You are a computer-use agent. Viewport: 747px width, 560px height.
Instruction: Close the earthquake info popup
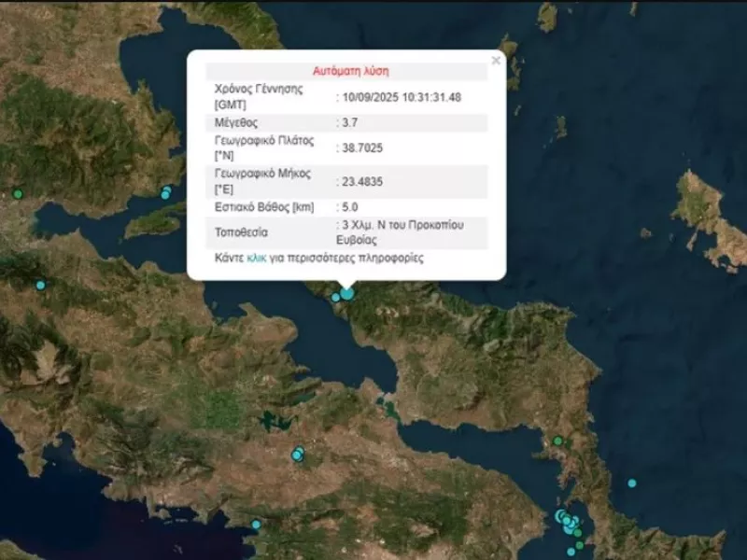coord(496,61)
